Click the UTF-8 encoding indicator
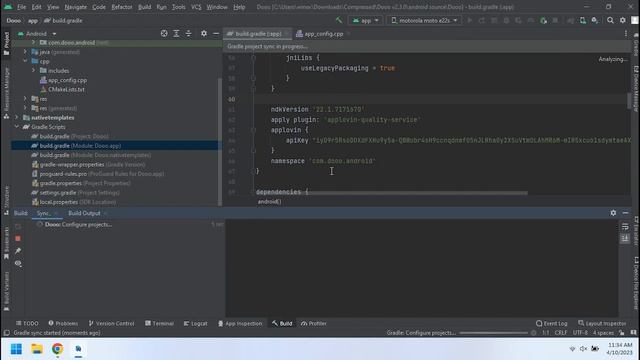Image resolution: width=640 pixels, height=360 pixels. click(x=580, y=333)
